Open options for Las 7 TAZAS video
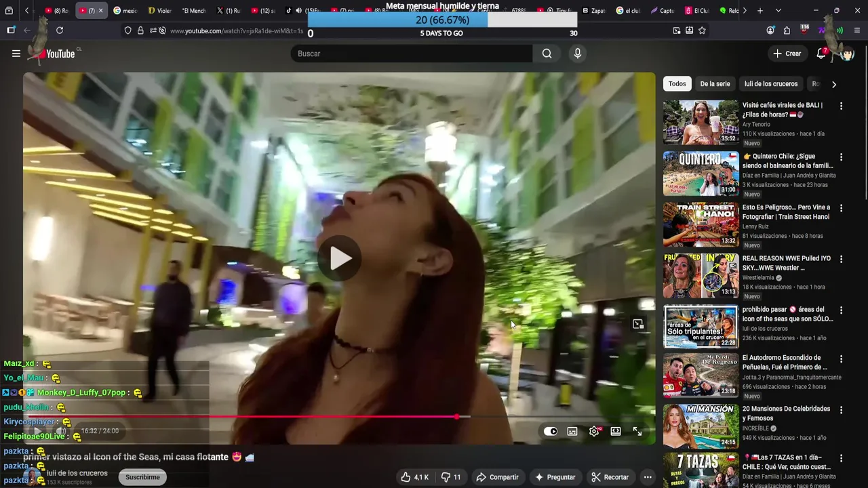Viewport: 868px width, 488px height. click(x=841, y=458)
